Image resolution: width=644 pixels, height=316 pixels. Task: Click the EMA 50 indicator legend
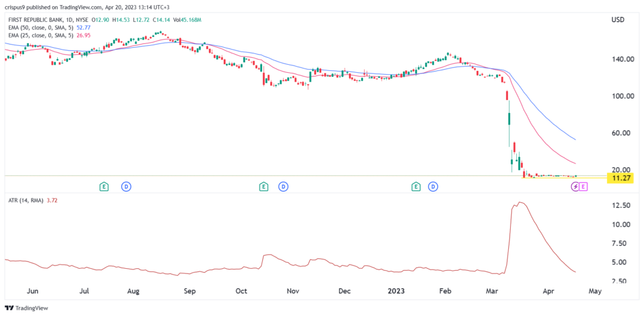(41, 28)
